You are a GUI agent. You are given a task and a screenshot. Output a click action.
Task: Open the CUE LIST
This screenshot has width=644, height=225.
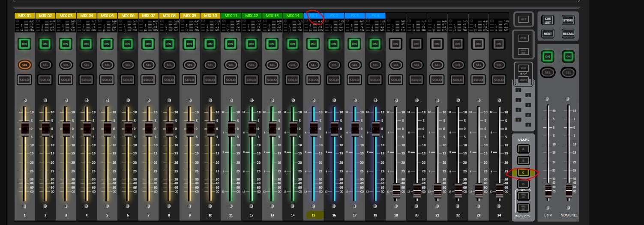click(548, 20)
